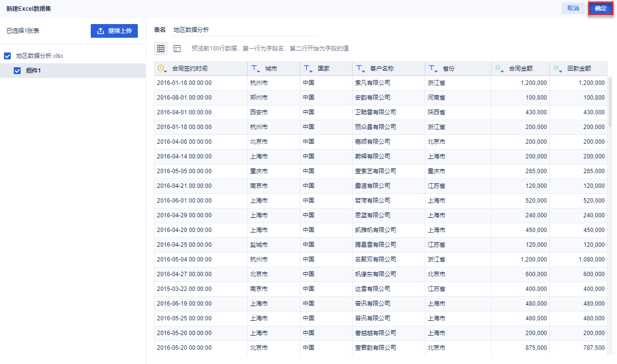The image size is (617, 364).
Task: Click the 1,080,000 payment amount cell
Action: point(578,260)
